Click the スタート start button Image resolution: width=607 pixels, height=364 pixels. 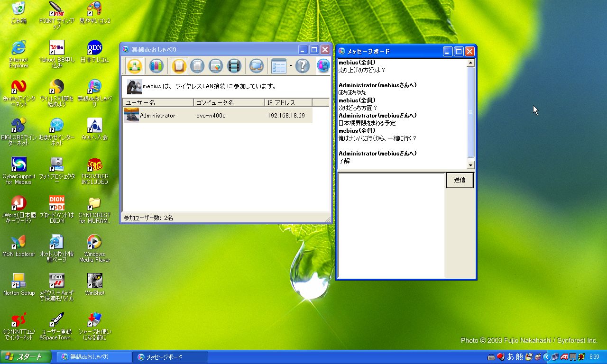coord(26,357)
